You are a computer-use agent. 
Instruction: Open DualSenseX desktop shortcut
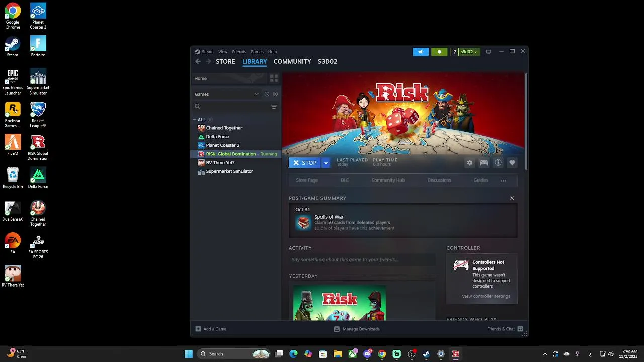click(13, 211)
